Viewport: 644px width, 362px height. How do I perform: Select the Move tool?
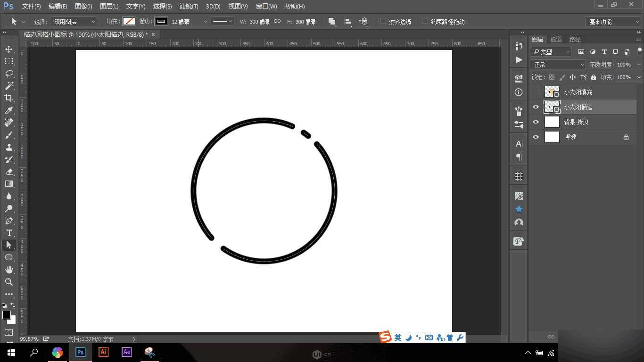[8, 49]
